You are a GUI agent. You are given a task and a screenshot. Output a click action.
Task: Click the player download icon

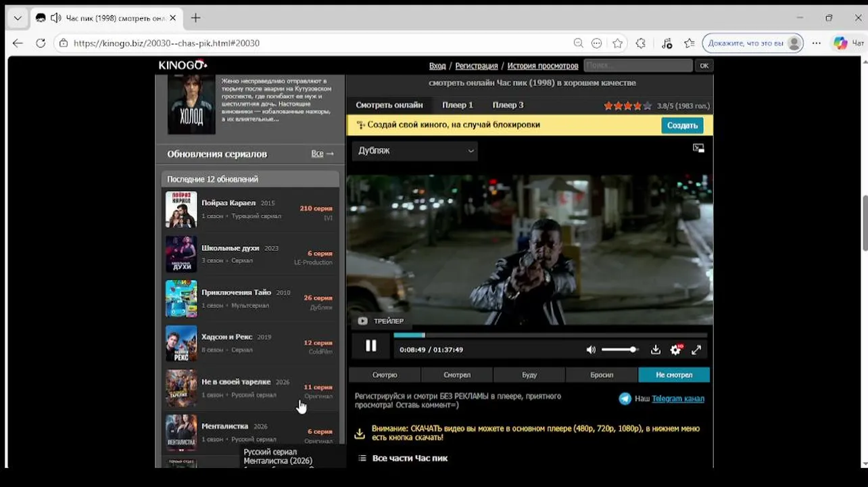click(655, 350)
